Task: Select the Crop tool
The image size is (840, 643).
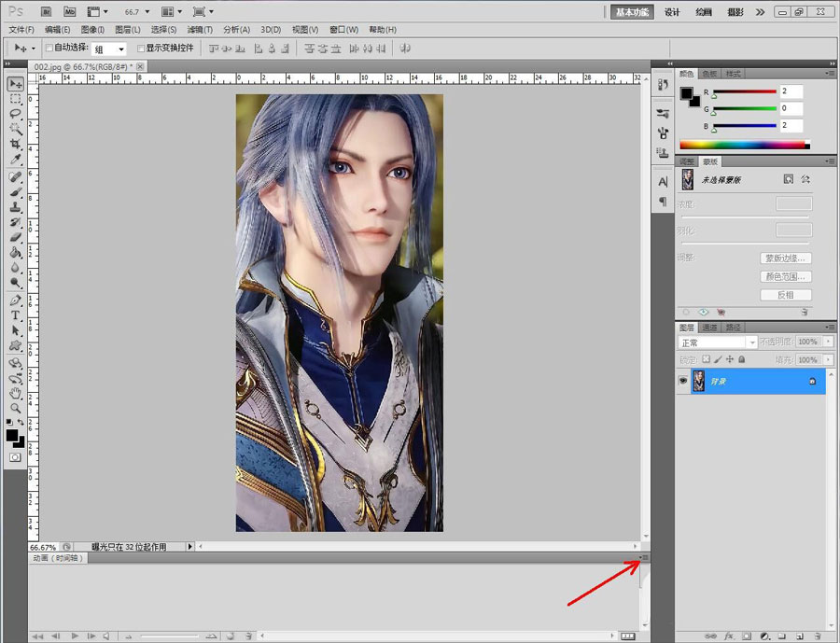Action: 16,144
